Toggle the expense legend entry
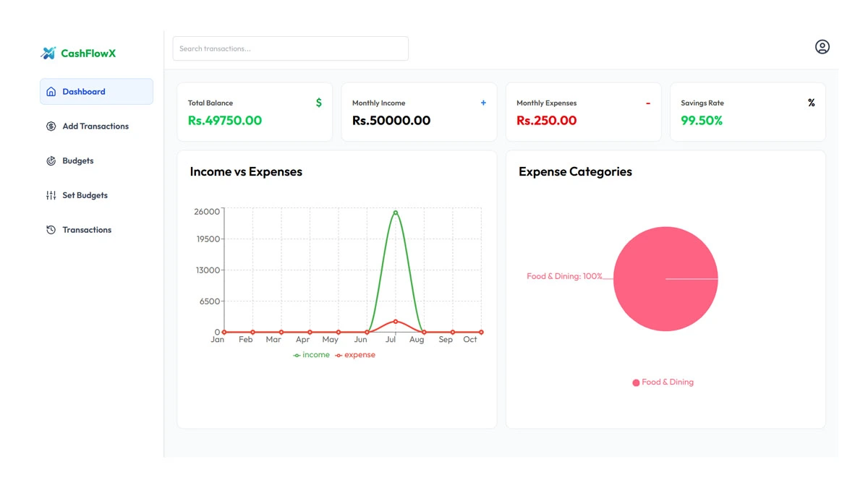 [355, 355]
